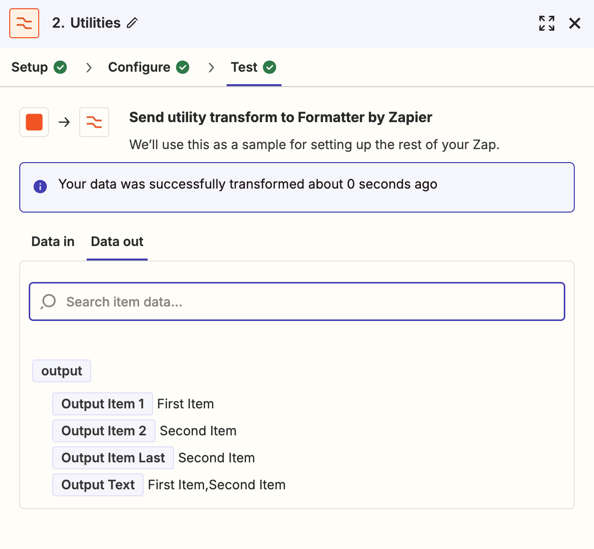Image resolution: width=594 pixels, height=549 pixels.
Task: Open the Setup tab
Action: click(x=39, y=67)
